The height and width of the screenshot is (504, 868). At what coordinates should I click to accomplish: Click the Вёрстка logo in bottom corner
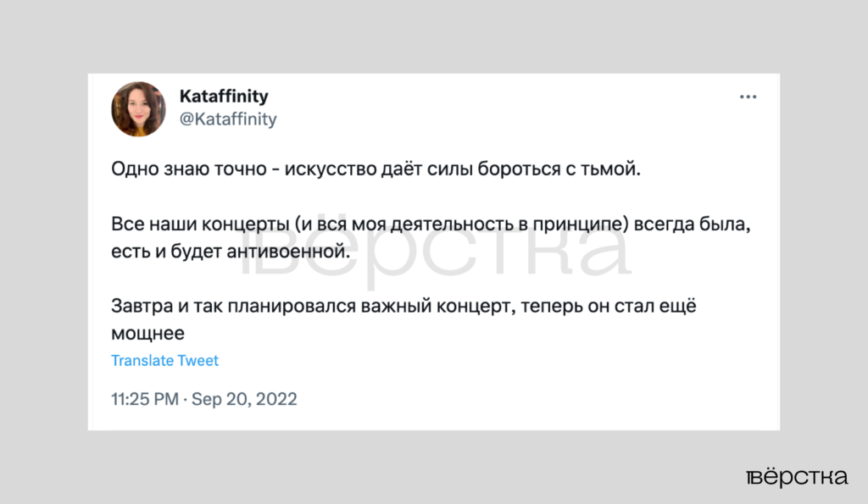click(797, 477)
